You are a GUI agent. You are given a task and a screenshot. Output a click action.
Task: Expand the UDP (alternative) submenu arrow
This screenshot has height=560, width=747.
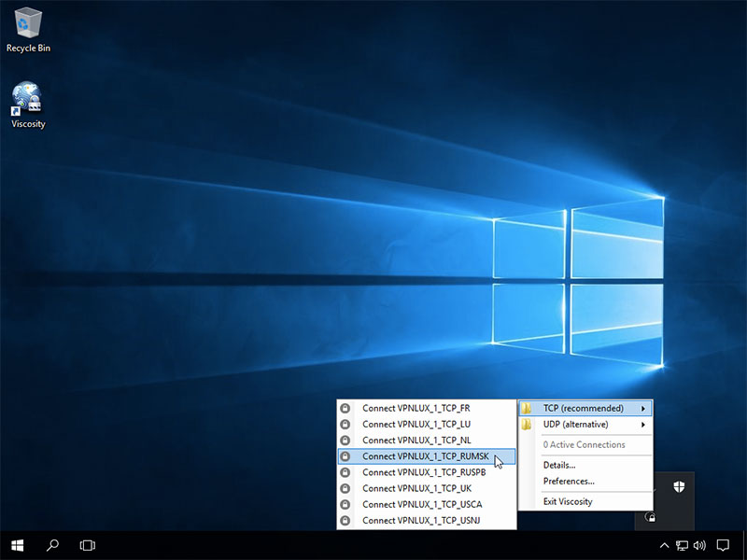(642, 425)
